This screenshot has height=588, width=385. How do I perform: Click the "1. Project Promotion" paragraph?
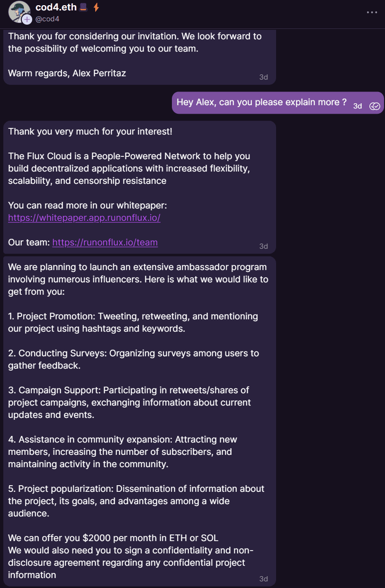(133, 322)
